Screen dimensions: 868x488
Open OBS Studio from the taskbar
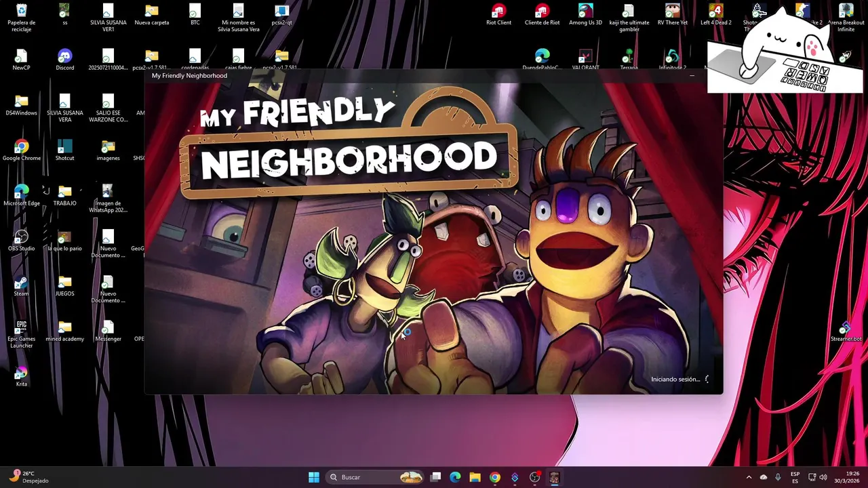pyautogui.click(x=534, y=477)
